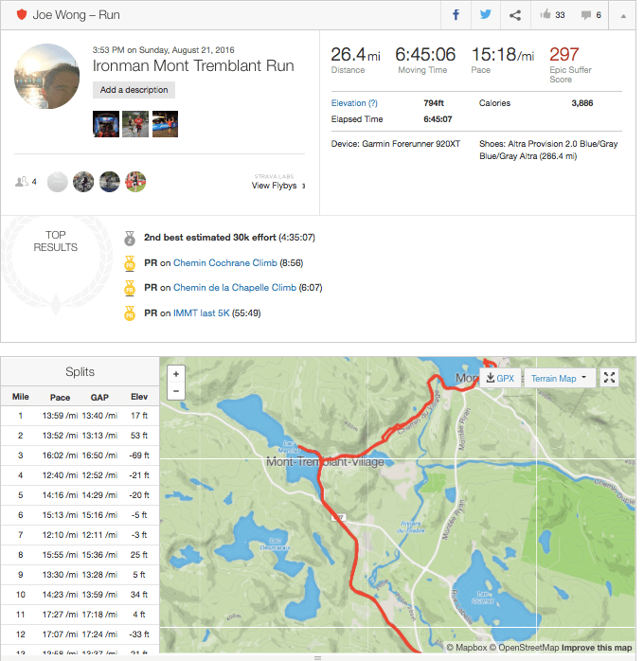Open the share options icon

515,15
